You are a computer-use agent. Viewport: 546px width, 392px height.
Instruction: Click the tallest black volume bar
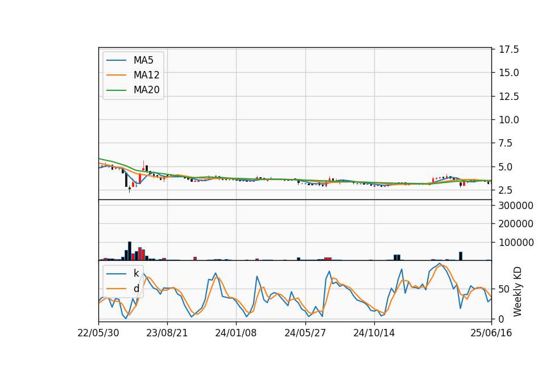click(x=130, y=251)
